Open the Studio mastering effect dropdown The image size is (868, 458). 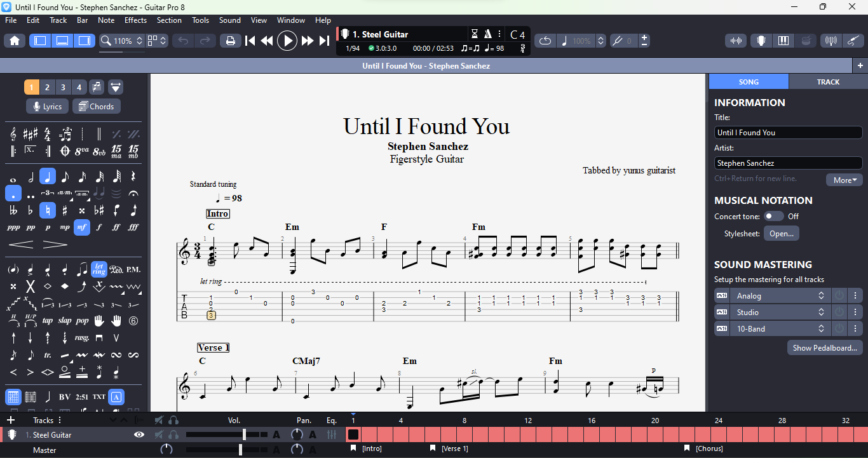click(x=779, y=312)
